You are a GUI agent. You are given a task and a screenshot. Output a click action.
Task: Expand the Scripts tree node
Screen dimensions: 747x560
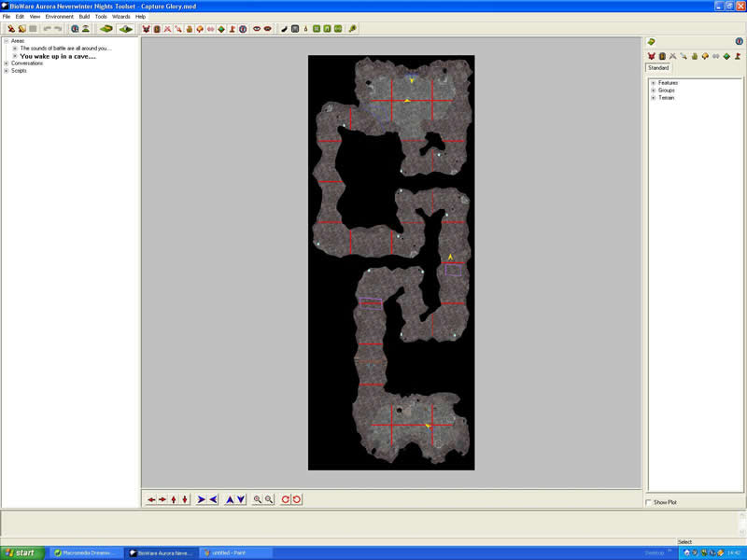7,71
